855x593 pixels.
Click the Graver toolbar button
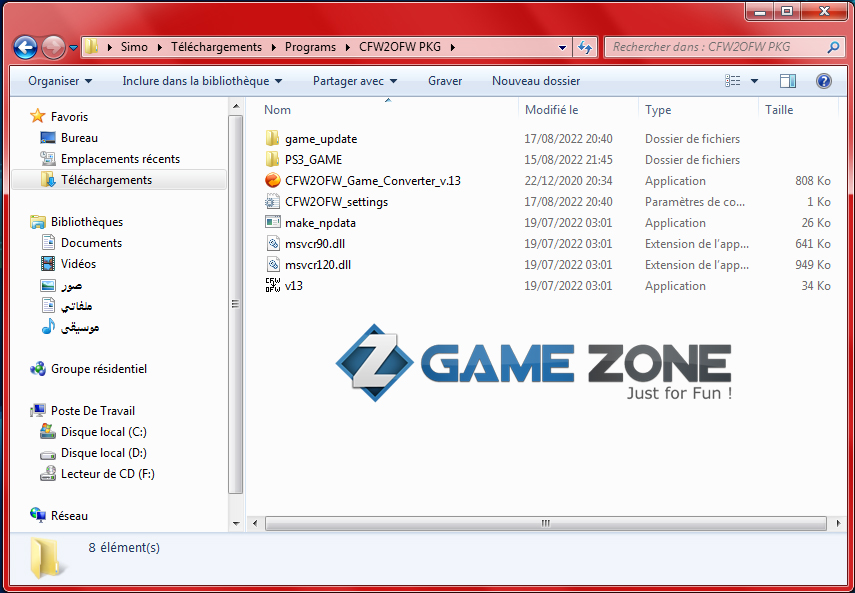pos(444,81)
